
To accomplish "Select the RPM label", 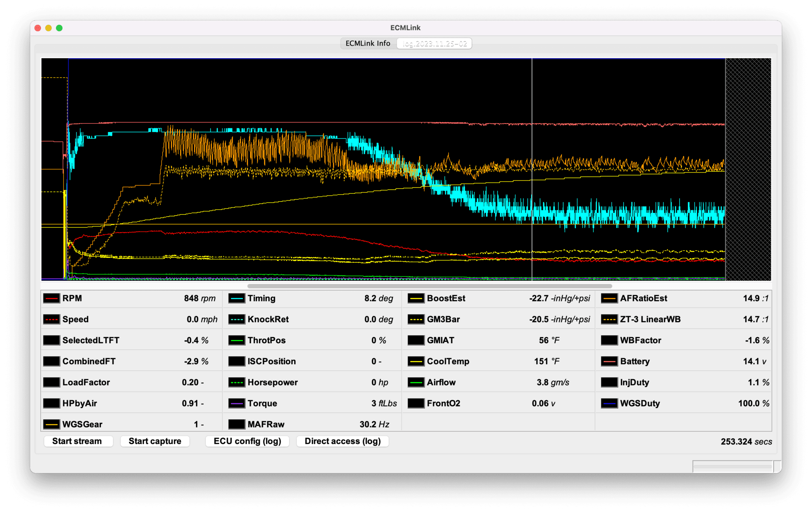I will pyautogui.click(x=72, y=299).
